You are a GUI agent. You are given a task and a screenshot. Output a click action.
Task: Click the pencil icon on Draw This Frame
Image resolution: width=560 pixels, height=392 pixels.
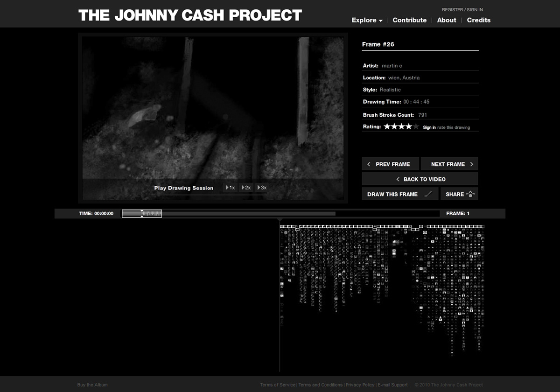(428, 194)
